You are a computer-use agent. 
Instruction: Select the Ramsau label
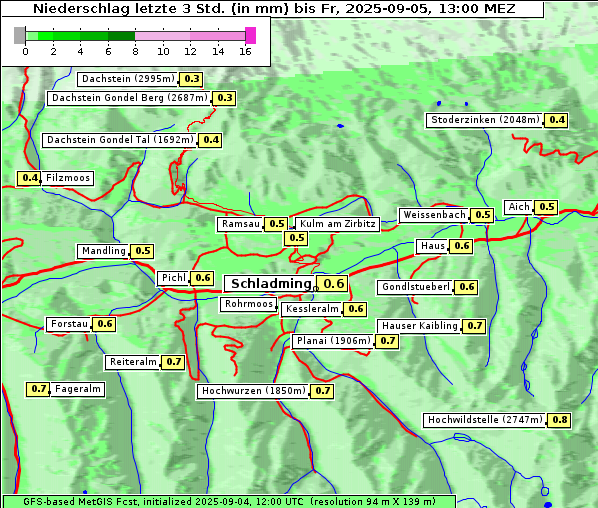(240, 224)
